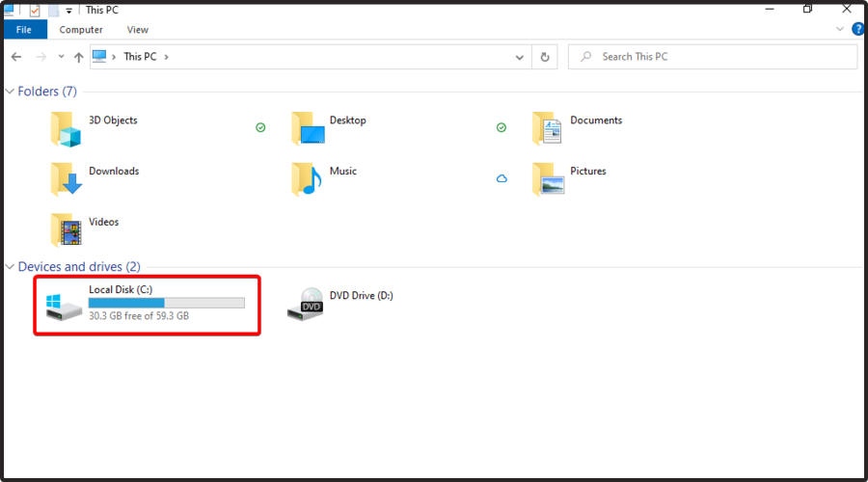Click the chevron before This PC in path

114,57
